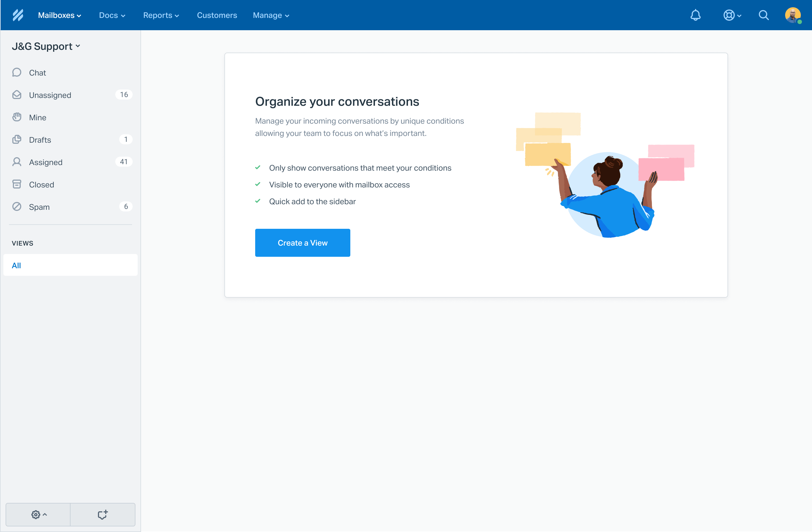Open the Chat folder
This screenshot has width=812, height=532.
point(37,73)
